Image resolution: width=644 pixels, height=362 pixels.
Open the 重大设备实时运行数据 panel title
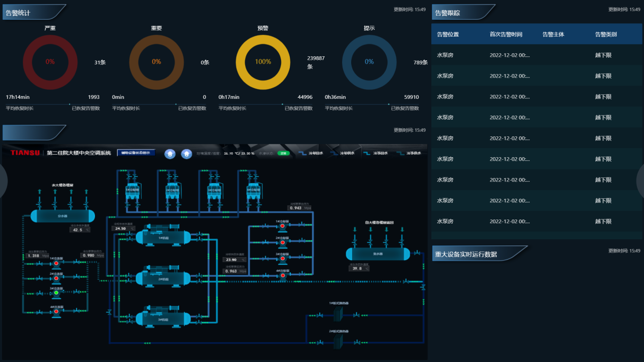point(466,254)
